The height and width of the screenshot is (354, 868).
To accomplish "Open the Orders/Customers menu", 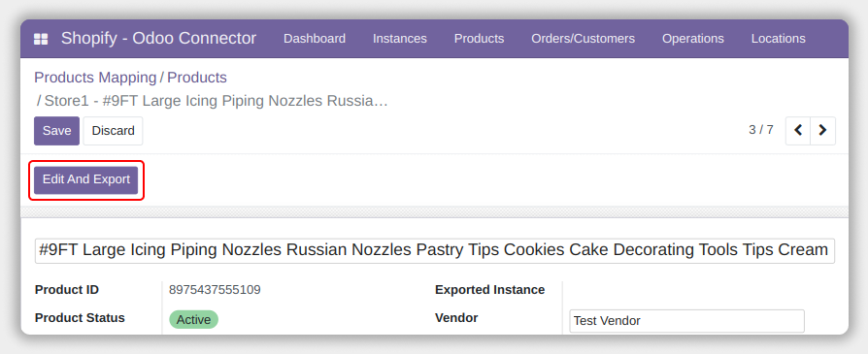I will 583,39.
